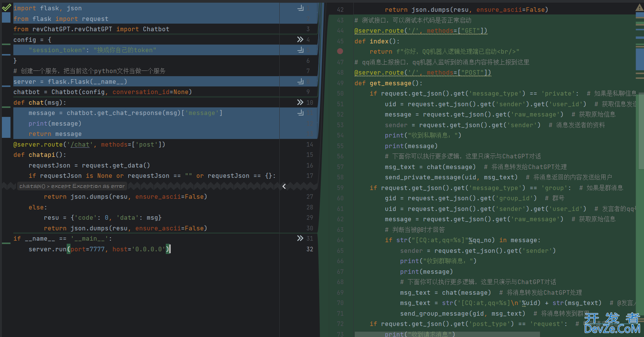The image size is (644, 337).
Task: Click the '# 测试接口' comment in right pane
Action: point(413,20)
